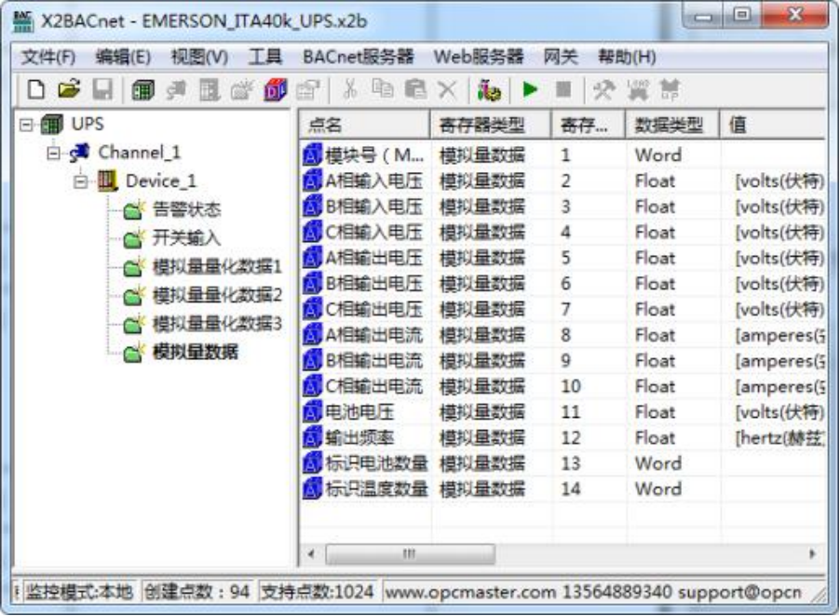
Task: Select the A相输出电流 point row
Action: click(x=562, y=335)
